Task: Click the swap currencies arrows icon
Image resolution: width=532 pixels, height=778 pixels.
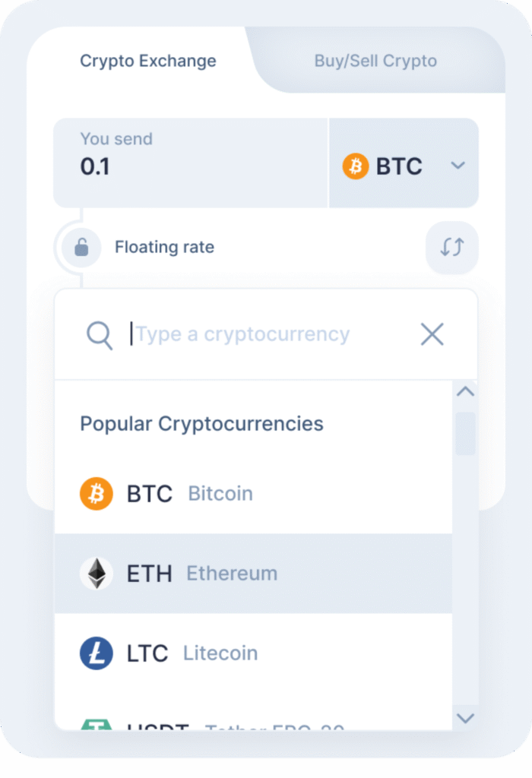Action: pyautogui.click(x=451, y=247)
